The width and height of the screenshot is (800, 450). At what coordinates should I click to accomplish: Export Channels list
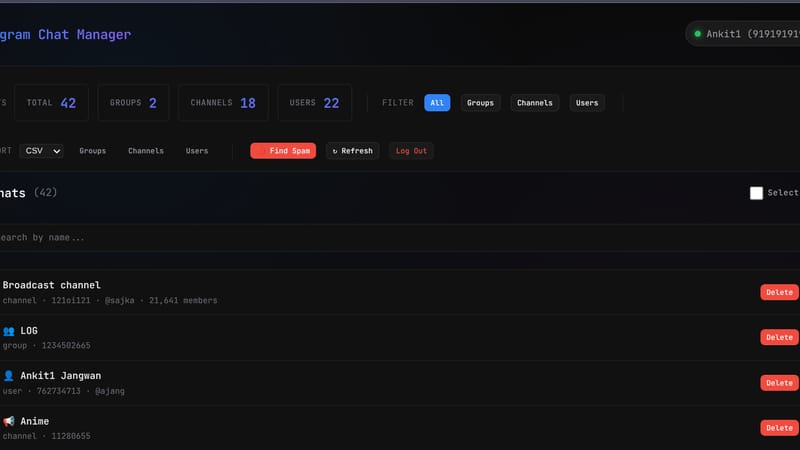[146, 151]
